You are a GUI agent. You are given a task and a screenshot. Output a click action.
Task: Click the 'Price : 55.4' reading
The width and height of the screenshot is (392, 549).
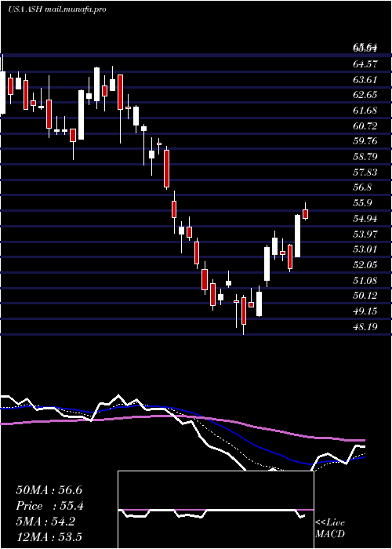pyautogui.click(x=49, y=506)
